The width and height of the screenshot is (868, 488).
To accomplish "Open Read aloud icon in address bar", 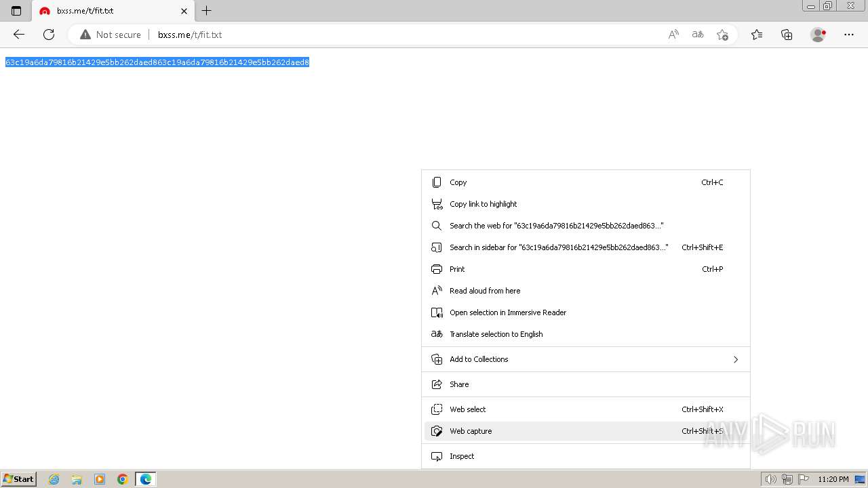I will coord(673,35).
